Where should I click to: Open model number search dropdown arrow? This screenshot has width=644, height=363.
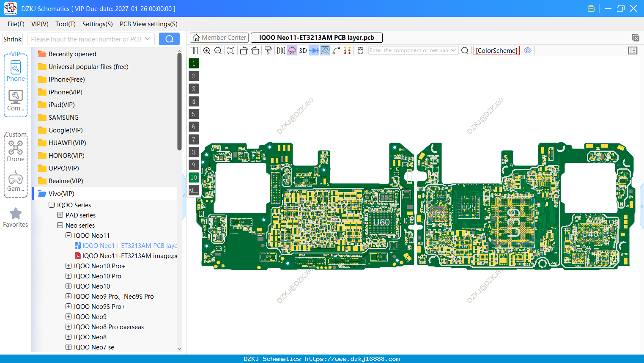tap(148, 39)
